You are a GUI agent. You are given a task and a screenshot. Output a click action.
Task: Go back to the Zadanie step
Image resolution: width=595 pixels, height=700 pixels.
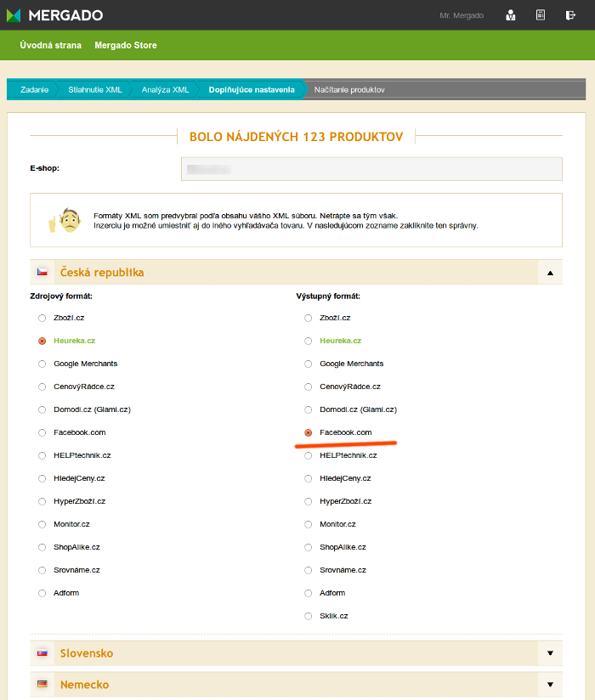34,90
